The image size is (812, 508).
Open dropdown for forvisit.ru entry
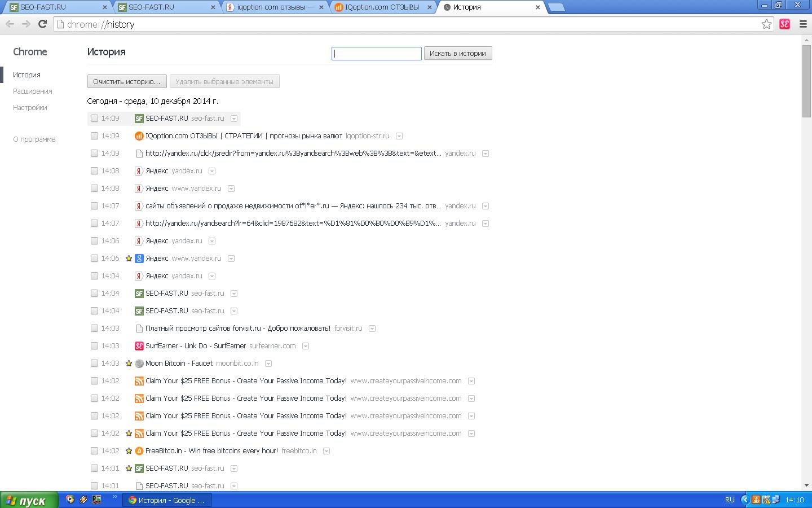pos(372,329)
